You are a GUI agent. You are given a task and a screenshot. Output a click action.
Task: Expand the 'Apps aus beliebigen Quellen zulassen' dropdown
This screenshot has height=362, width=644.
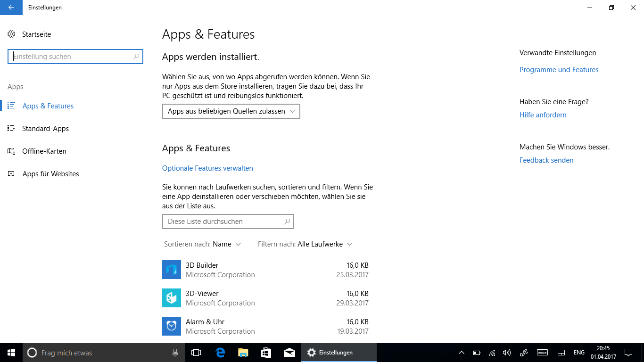pos(231,111)
